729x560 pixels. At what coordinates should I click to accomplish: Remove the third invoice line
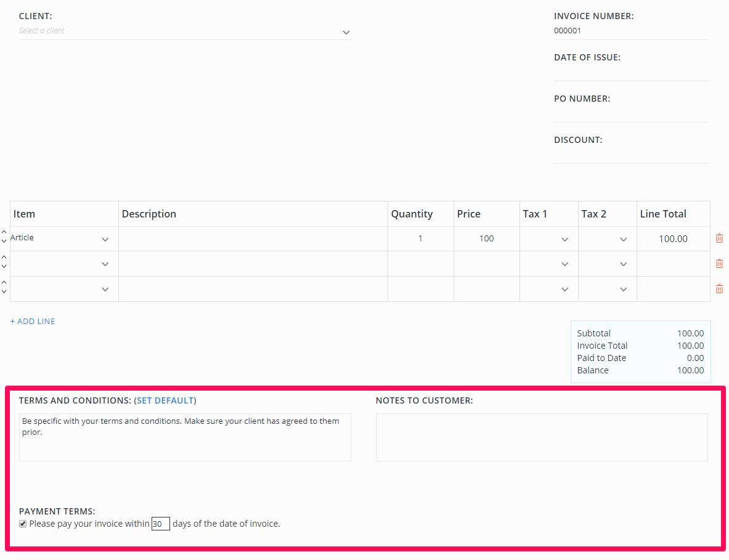[719, 288]
